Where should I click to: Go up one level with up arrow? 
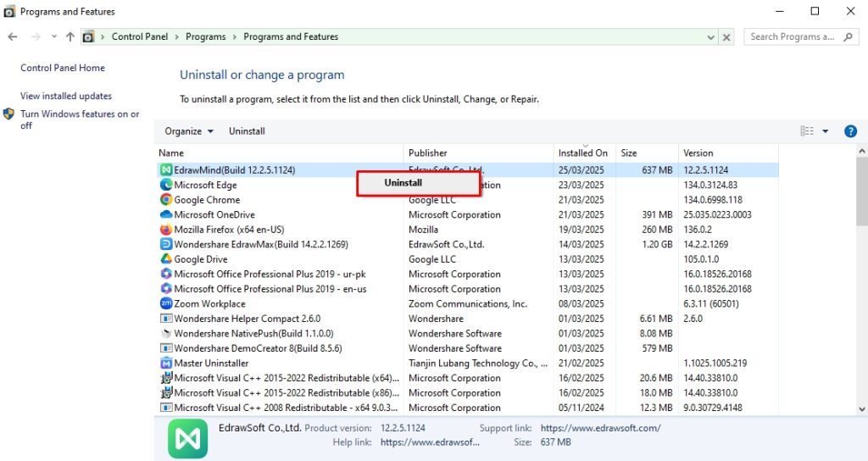[70, 36]
